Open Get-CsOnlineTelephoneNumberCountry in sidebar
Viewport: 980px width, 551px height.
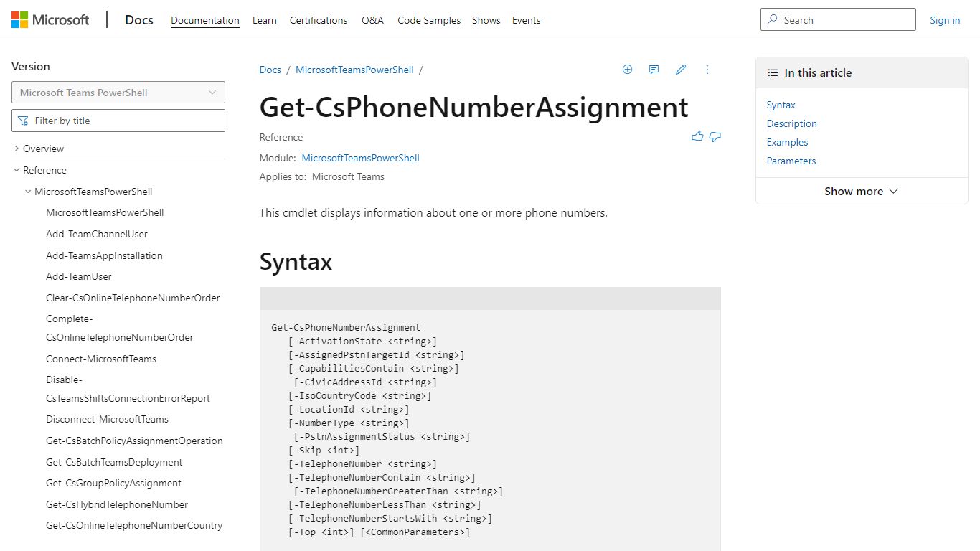point(134,525)
